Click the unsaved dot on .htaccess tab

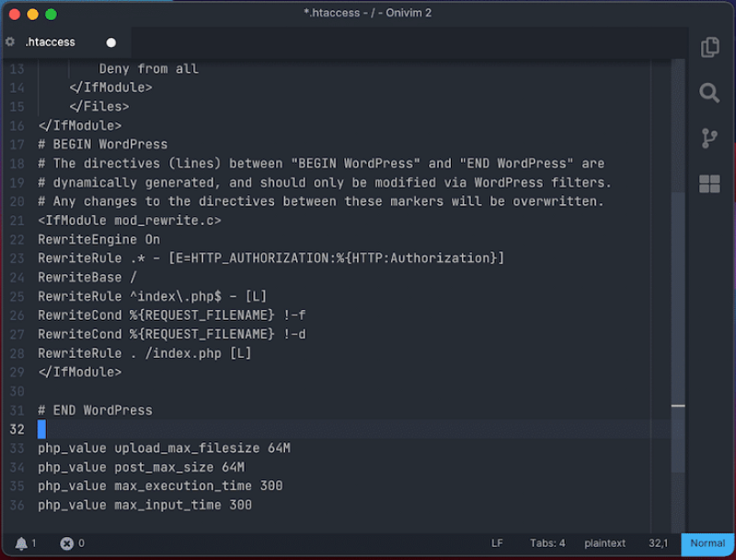pos(111,42)
